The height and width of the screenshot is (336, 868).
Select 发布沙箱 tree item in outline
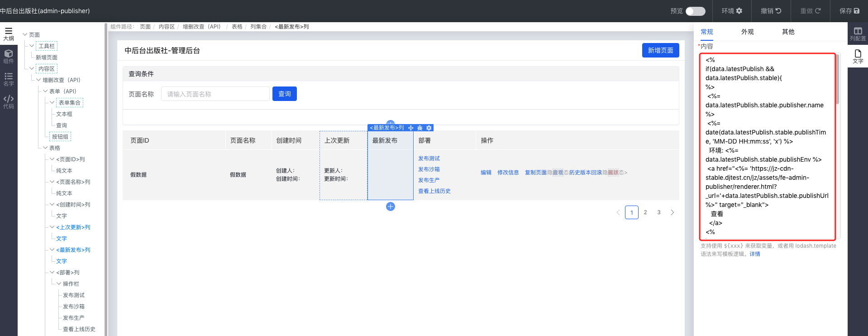74,307
